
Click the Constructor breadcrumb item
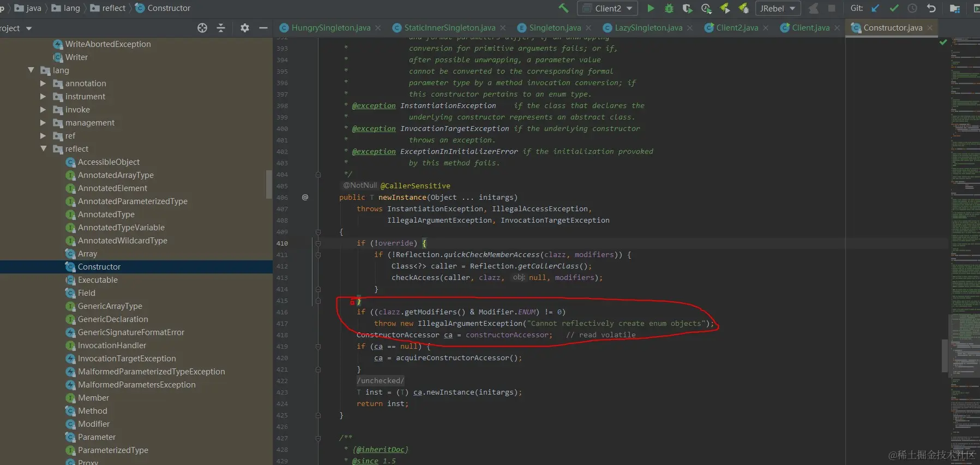(x=163, y=8)
